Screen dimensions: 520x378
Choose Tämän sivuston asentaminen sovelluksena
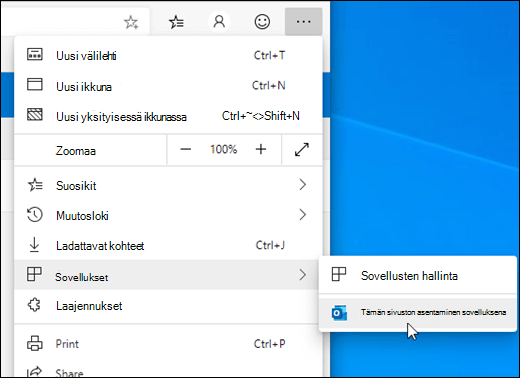pyautogui.click(x=417, y=313)
